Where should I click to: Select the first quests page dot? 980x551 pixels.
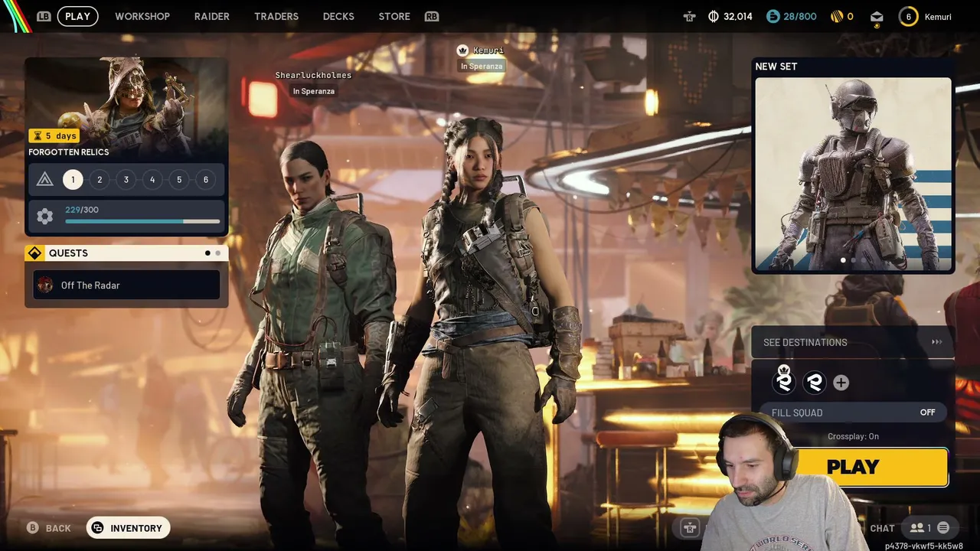coord(207,253)
